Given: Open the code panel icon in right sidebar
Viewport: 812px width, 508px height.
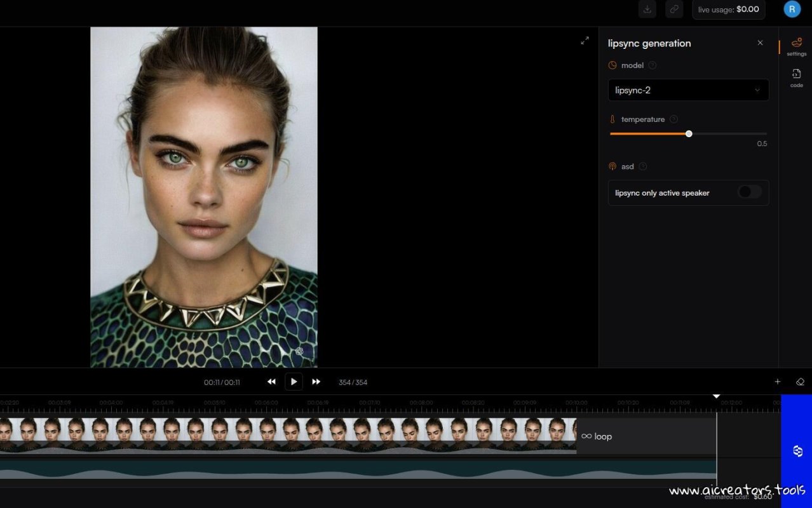Looking at the screenshot, I should coord(796,74).
